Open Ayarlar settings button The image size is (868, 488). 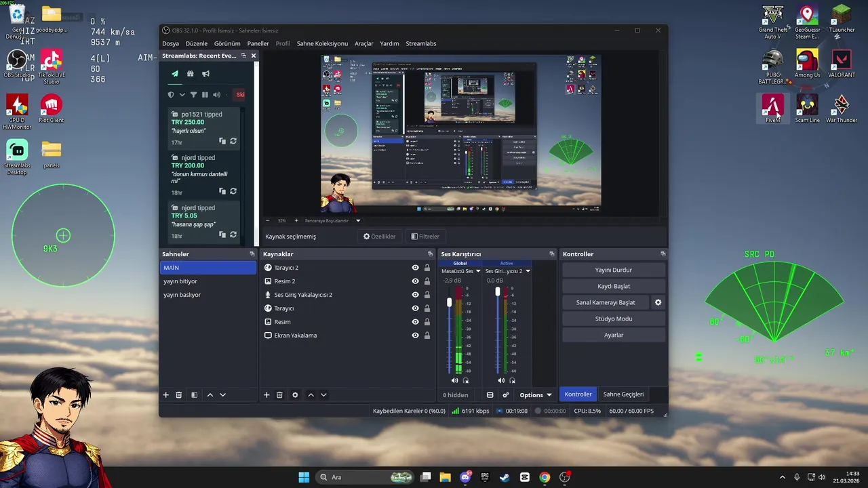point(614,335)
